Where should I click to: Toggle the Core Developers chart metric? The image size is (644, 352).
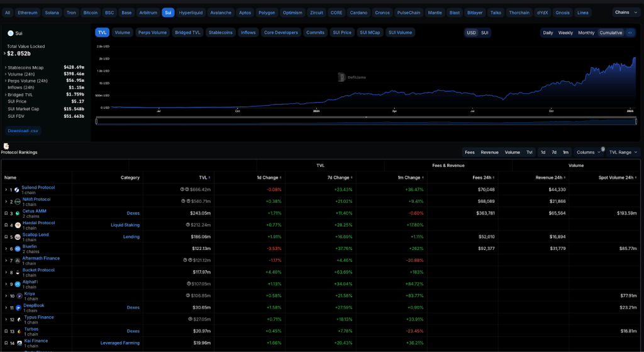point(281,33)
